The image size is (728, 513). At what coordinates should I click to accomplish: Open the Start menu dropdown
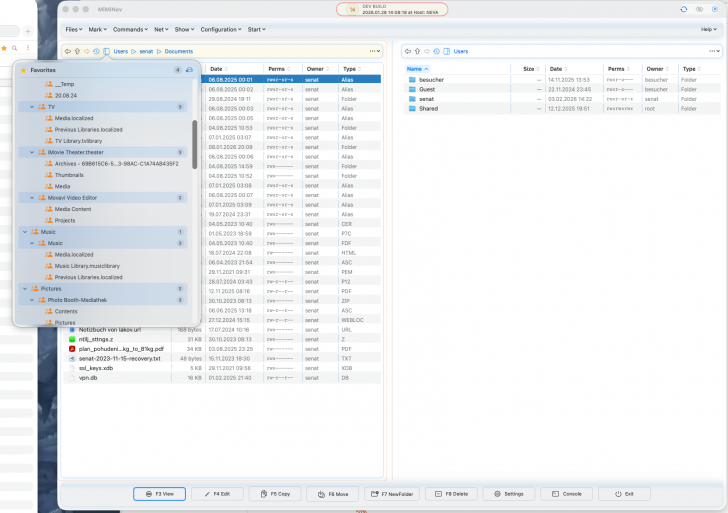coord(256,29)
